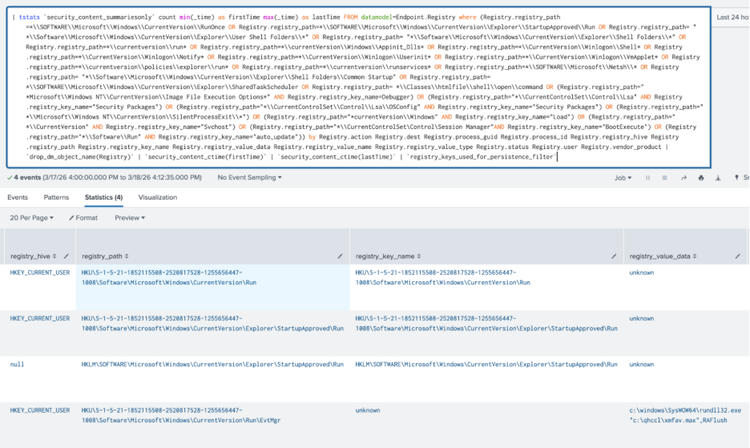Screen dimensions: 750x448
Task: Open the Preview dropdown
Action: [x=129, y=217]
